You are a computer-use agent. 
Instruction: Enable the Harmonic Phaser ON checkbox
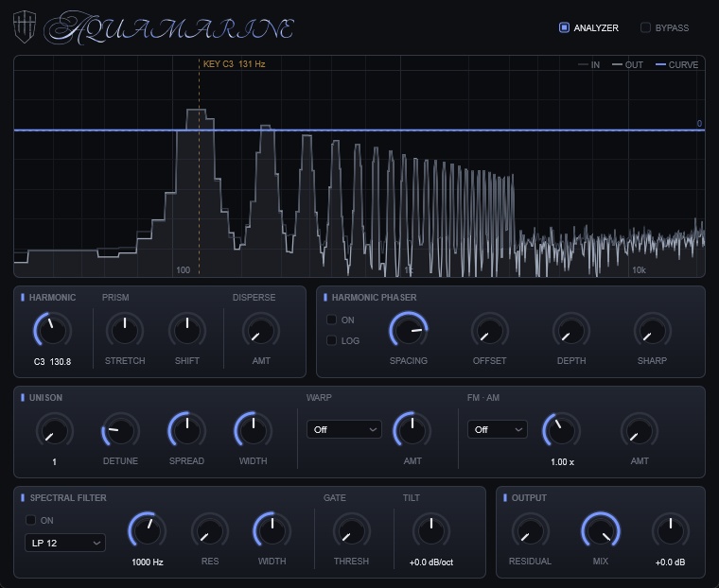331,320
